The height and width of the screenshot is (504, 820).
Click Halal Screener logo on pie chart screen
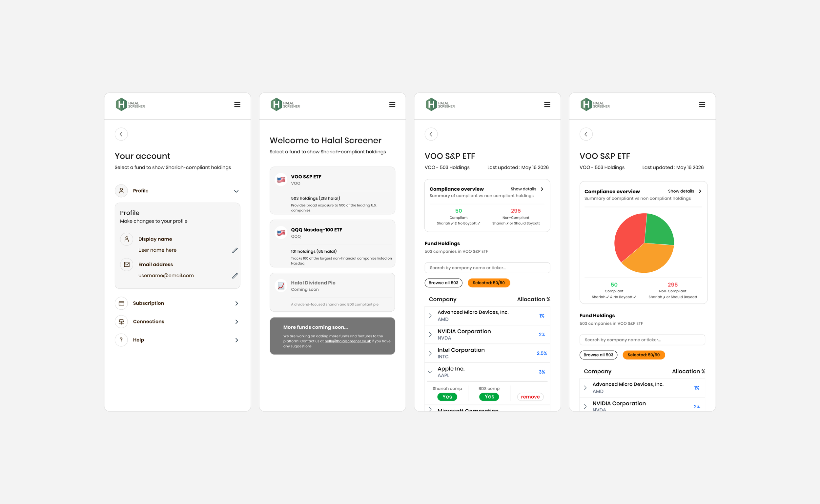[x=595, y=105]
